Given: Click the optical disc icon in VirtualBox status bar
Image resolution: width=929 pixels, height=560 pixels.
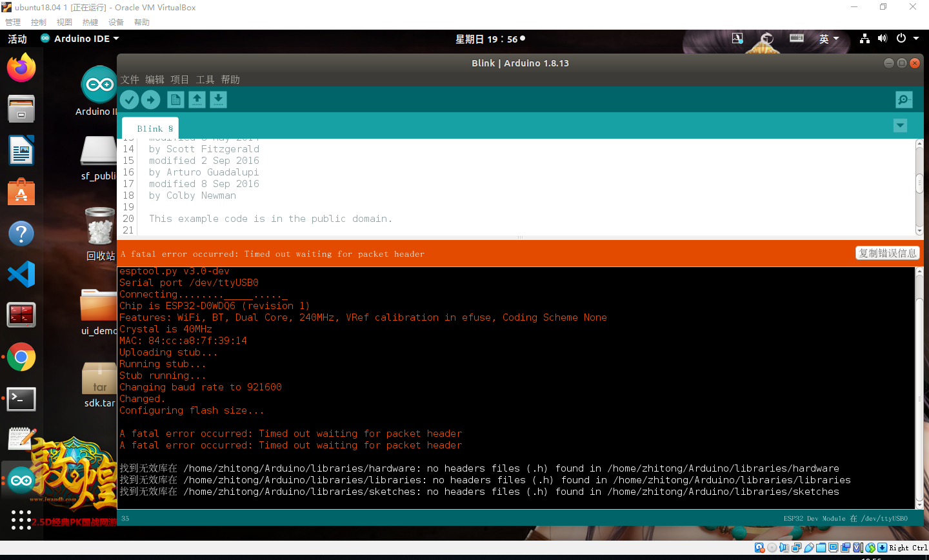Looking at the screenshot, I should point(772,548).
